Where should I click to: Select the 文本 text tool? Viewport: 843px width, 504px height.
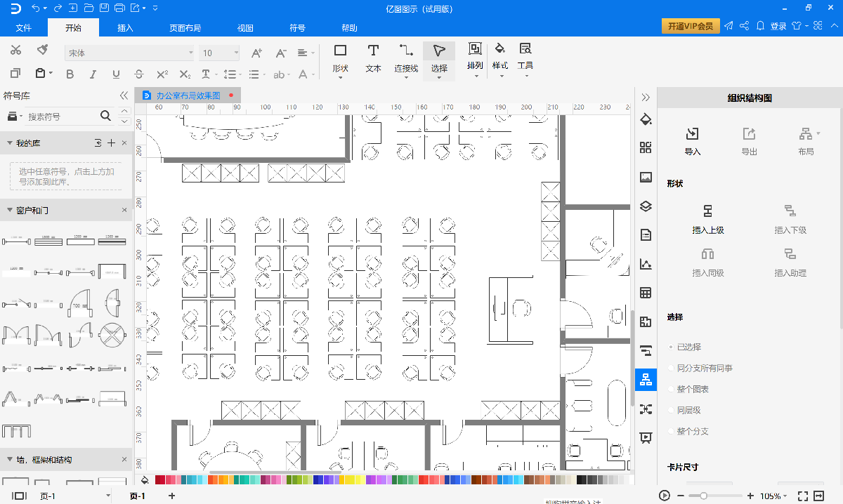[x=374, y=59]
